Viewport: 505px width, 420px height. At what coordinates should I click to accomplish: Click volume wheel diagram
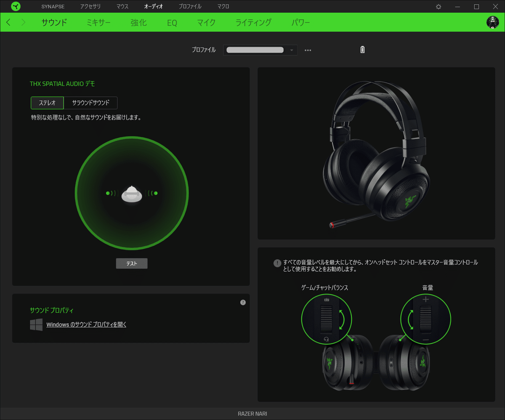click(425, 320)
